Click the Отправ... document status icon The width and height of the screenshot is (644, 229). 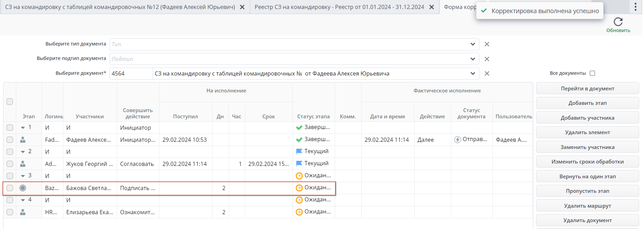pos(457,140)
